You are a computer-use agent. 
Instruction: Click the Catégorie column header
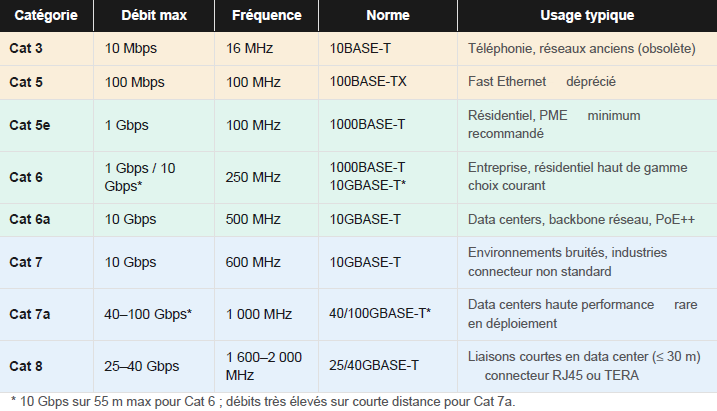pyautogui.click(x=46, y=17)
